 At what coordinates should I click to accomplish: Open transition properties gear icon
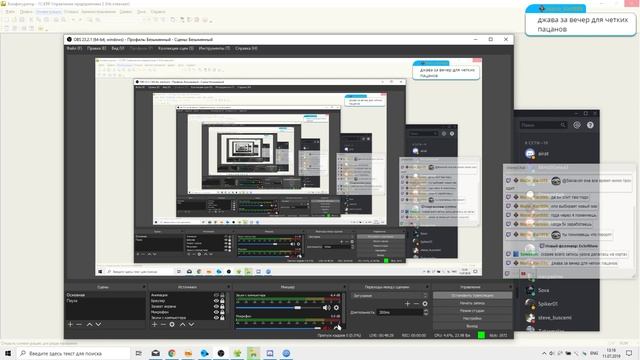coord(425,304)
